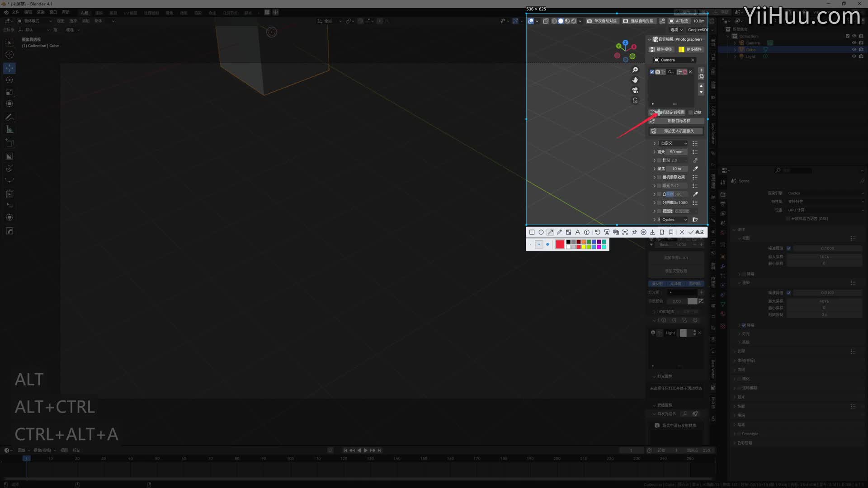The height and width of the screenshot is (488, 868).
Task: Open the 选项 options menu
Action: (x=676, y=30)
